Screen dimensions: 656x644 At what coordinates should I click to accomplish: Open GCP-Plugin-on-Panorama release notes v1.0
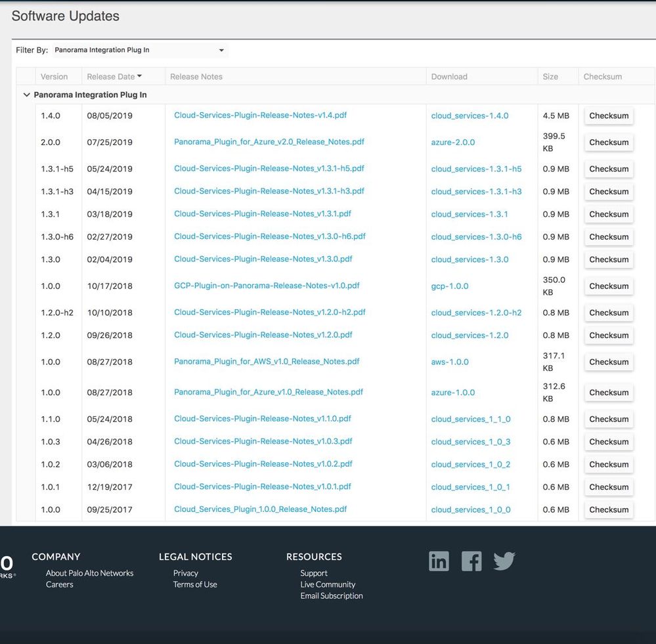click(x=267, y=286)
